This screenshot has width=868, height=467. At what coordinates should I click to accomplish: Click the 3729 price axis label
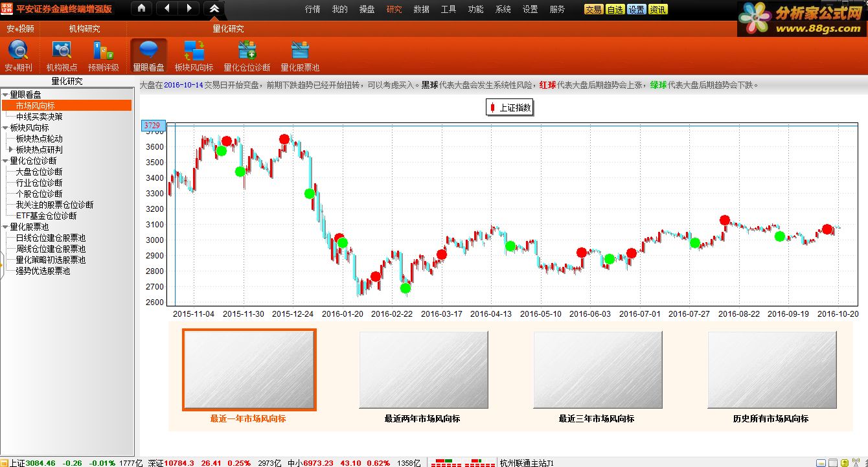(153, 125)
